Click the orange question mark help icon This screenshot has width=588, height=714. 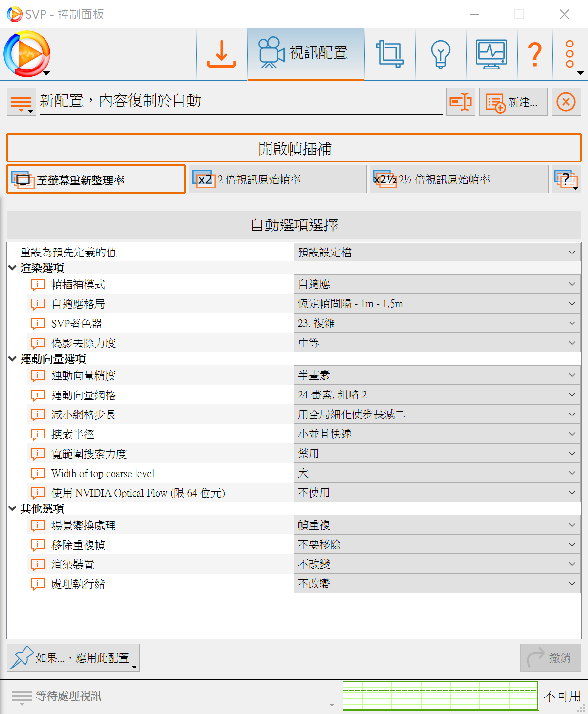pos(535,54)
